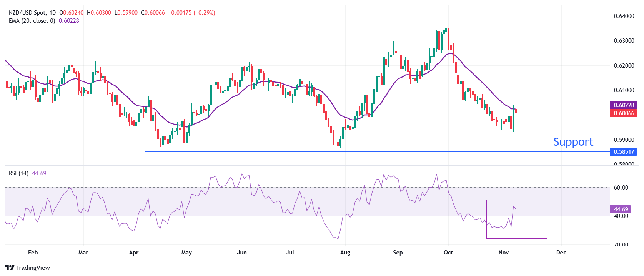Viewport: 644px width, 276px height.
Task: Select the purple rectangle on the RSI pane
Action: (x=516, y=200)
